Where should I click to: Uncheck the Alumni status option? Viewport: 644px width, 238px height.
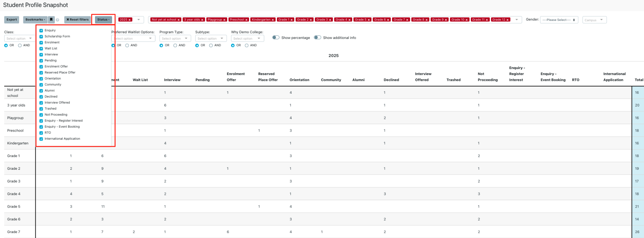pos(41,91)
